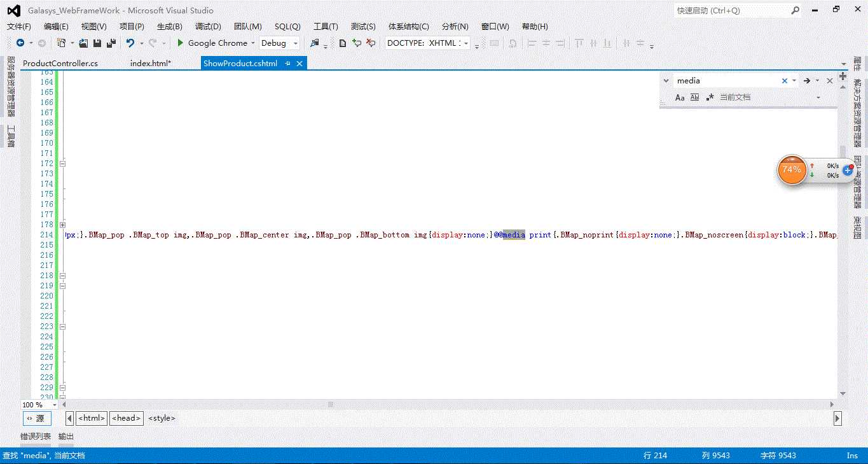Toggle regular expressions search option
The width and height of the screenshot is (868, 464).
[710, 97]
